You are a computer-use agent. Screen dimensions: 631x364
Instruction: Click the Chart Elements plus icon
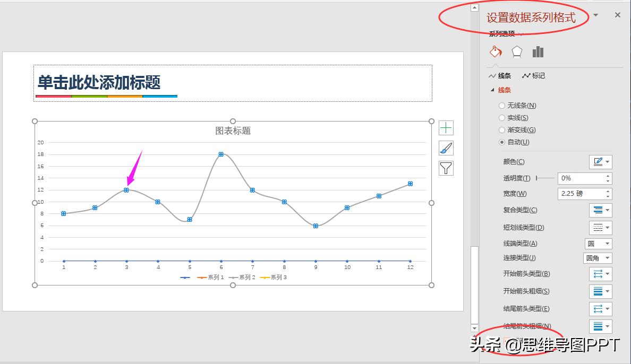tap(446, 127)
